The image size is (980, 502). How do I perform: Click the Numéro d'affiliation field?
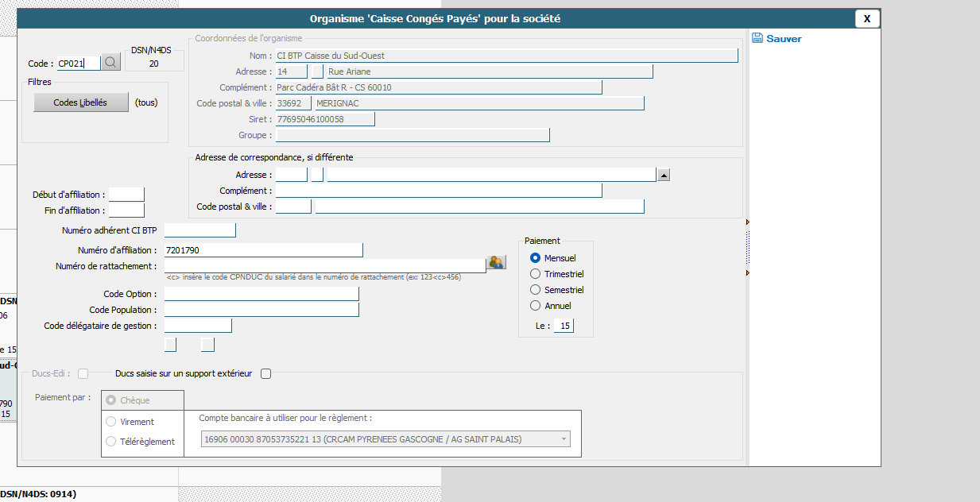[x=263, y=250]
